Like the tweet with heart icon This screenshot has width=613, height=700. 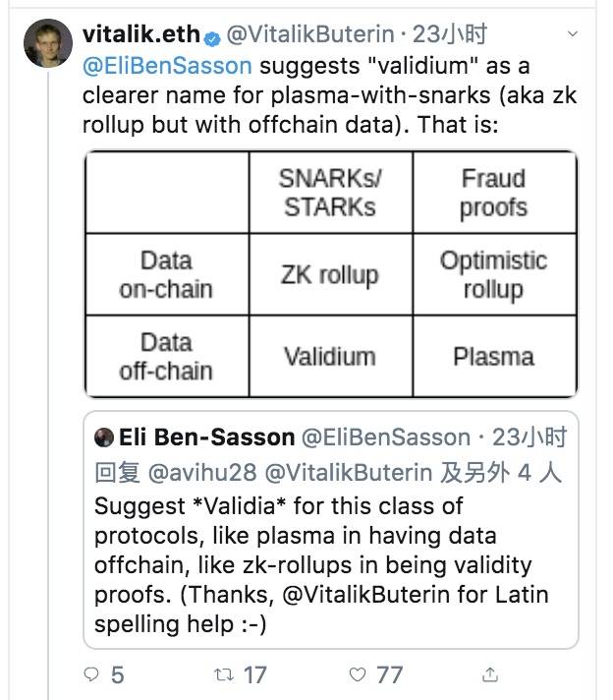pos(358,674)
